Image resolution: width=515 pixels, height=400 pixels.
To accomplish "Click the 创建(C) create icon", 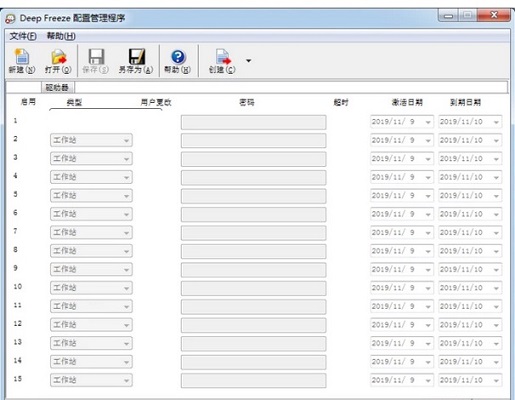I will (x=223, y=57).
